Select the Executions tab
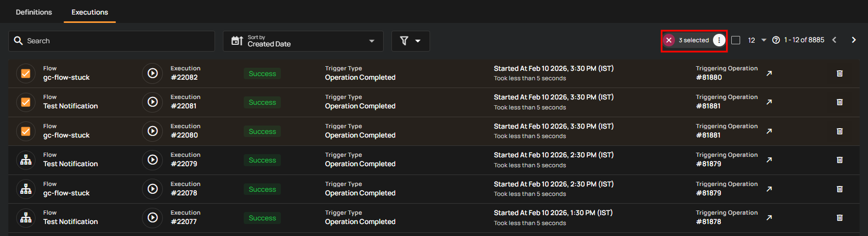868x236 pixels. pos(90,12)
